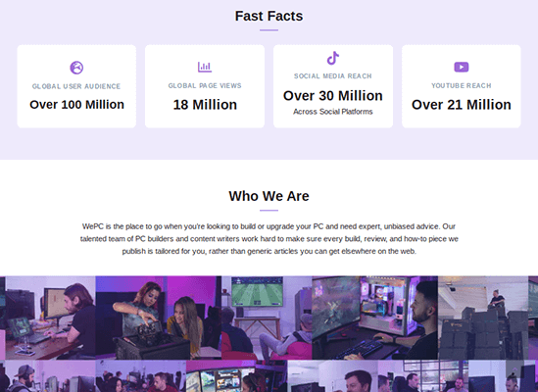Click the globe icon above Global User Audience

coord(76,68)
